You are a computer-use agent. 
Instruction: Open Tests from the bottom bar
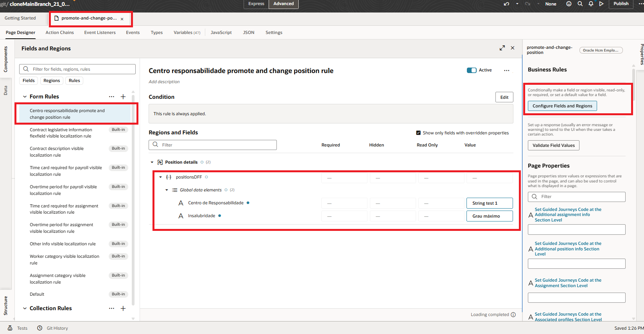(18, 328)
